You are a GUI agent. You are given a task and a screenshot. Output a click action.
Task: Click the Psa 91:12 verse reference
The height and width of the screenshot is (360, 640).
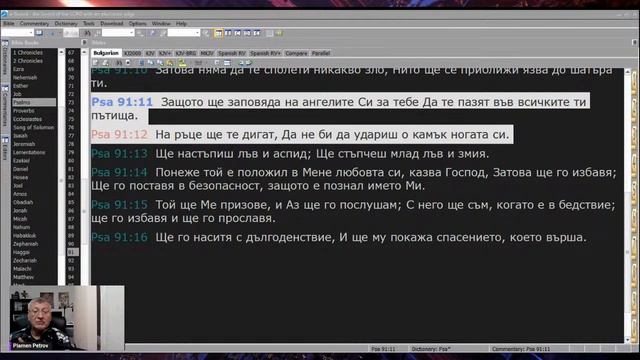pos(119,135)
